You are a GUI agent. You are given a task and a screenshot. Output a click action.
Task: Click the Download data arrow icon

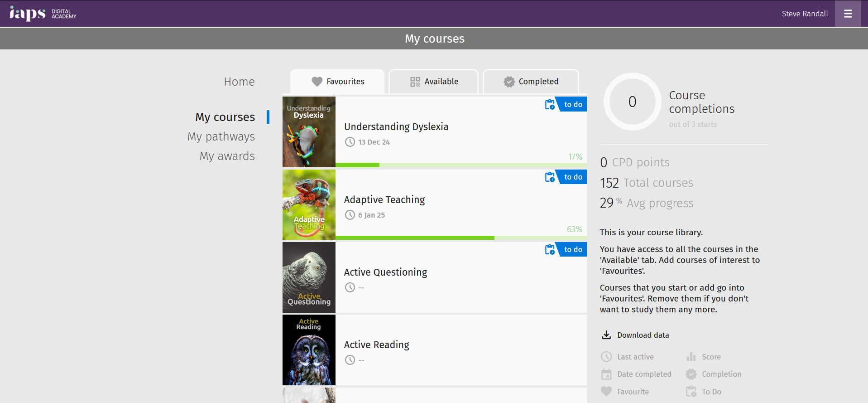pyautogui.click(x=606, y=335)
